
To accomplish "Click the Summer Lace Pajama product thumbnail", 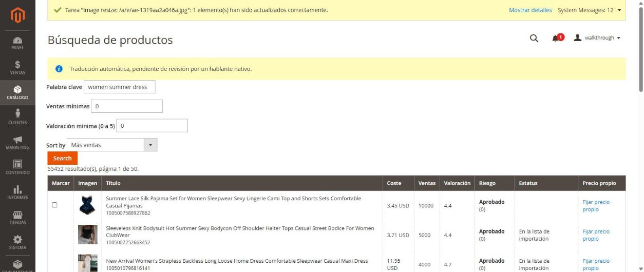I will tap(87, 205).
